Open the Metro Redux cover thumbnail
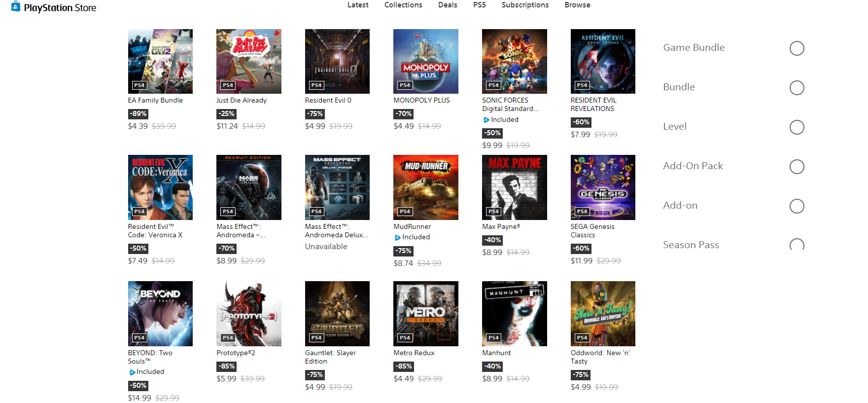Viewport: 868px width, 403px height. (426, 314)
